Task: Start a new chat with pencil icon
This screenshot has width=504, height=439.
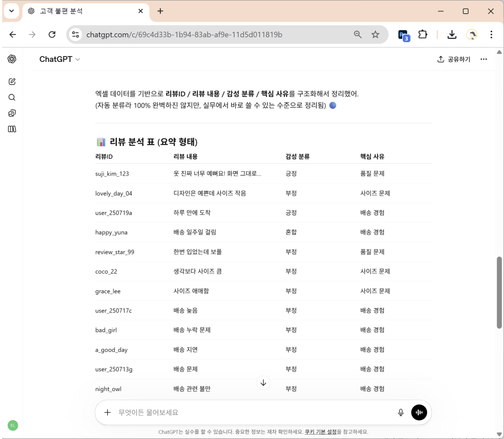Action: click(x=11, y=82)
